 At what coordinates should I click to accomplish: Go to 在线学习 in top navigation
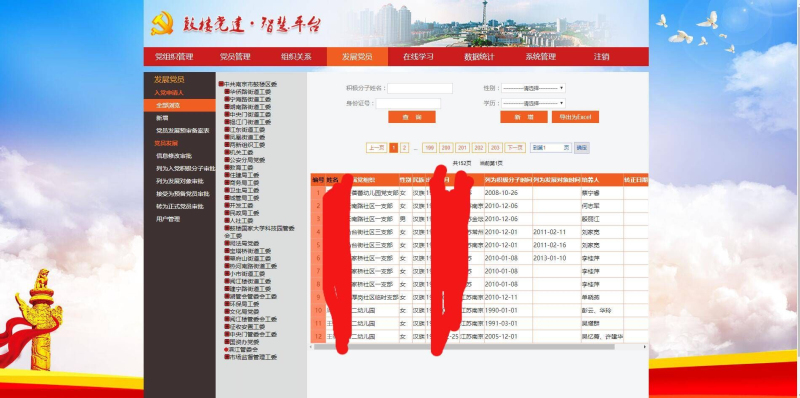[x=418, y=57]
